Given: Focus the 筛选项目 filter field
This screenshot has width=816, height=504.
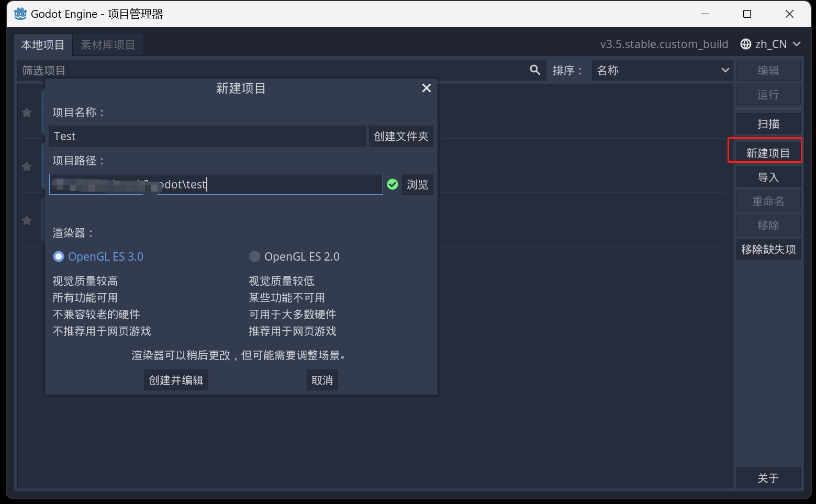Looking at the screenshot, I should pyautogui.click(x=282, y=70).
